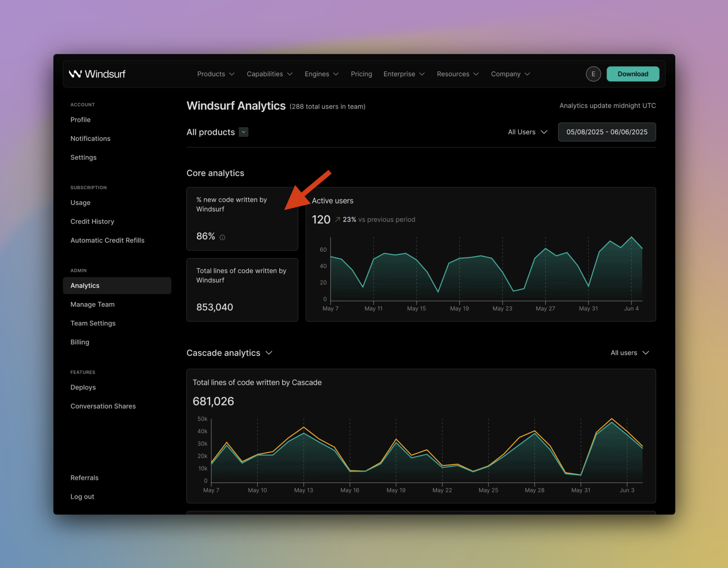
Task: Open the Cascade All users dropdown
Action: [630, 353]
